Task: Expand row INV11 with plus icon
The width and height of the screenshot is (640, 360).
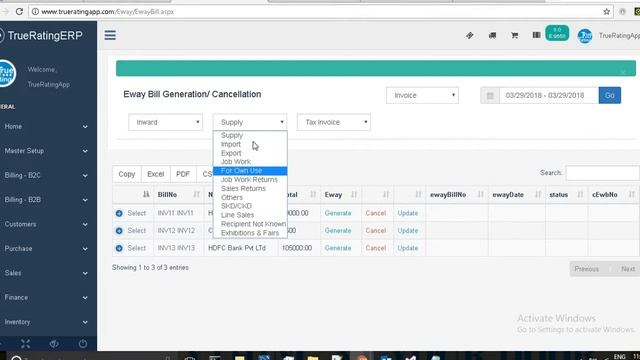Action: coord(119,213)
